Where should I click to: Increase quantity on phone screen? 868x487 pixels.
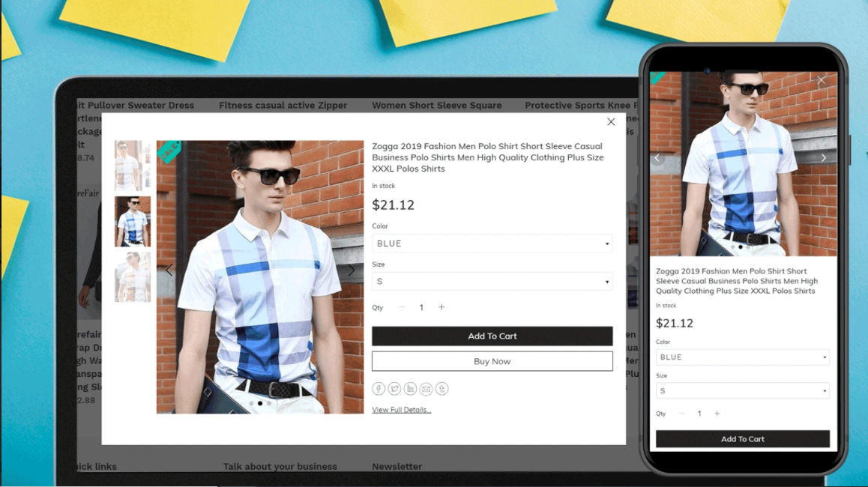tap(717, 414)
